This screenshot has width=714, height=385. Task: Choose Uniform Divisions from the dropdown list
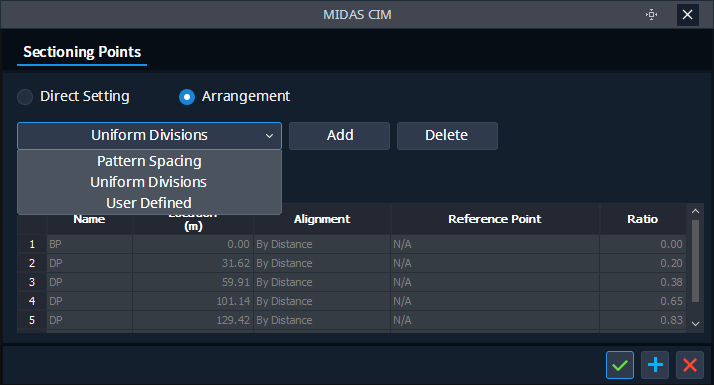149,182
